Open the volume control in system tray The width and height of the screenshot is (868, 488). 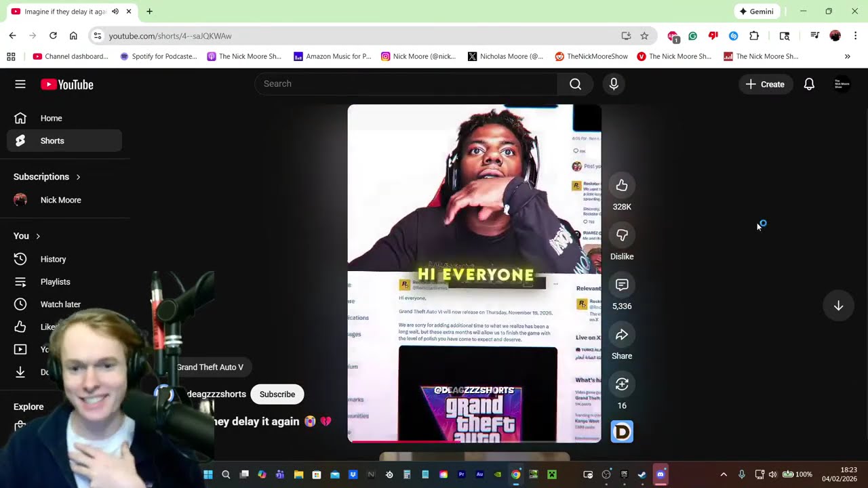pos(772,474)
